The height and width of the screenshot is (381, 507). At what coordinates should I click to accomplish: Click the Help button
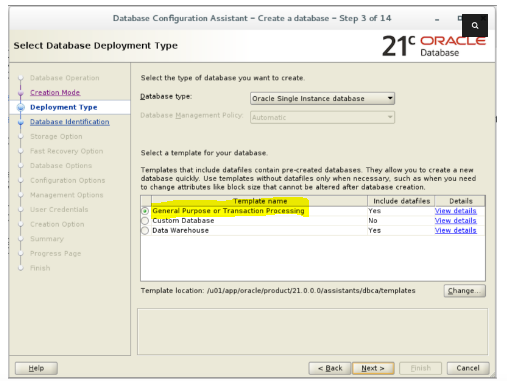tap(36, 368)
